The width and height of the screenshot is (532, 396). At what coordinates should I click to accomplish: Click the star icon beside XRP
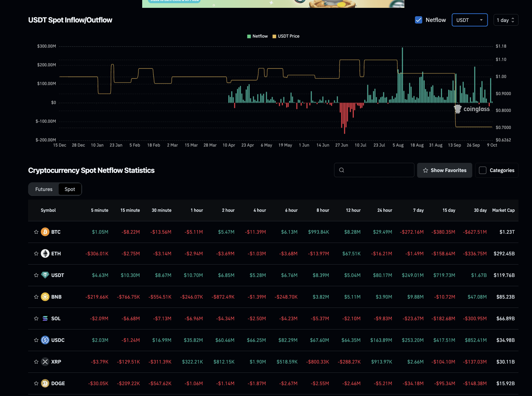36,362
